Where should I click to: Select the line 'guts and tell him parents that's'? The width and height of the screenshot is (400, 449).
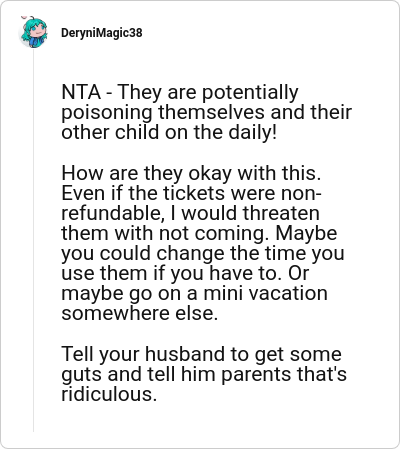(204, 374)
